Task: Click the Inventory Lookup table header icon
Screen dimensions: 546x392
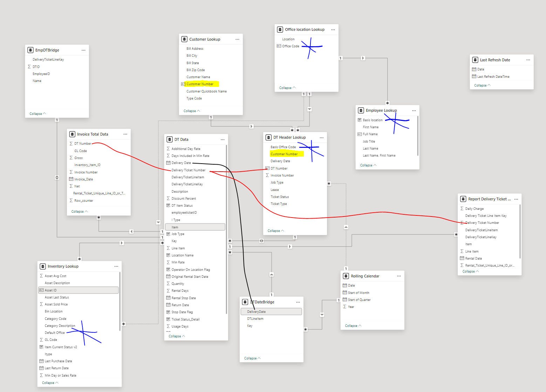Action: pyautogui.click(x=43, y=266)
